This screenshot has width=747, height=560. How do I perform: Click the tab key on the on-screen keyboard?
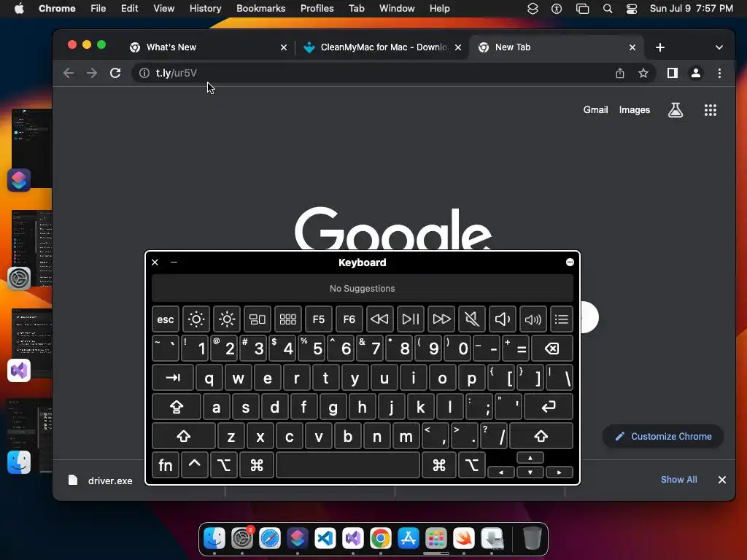(x=173, y=378)
